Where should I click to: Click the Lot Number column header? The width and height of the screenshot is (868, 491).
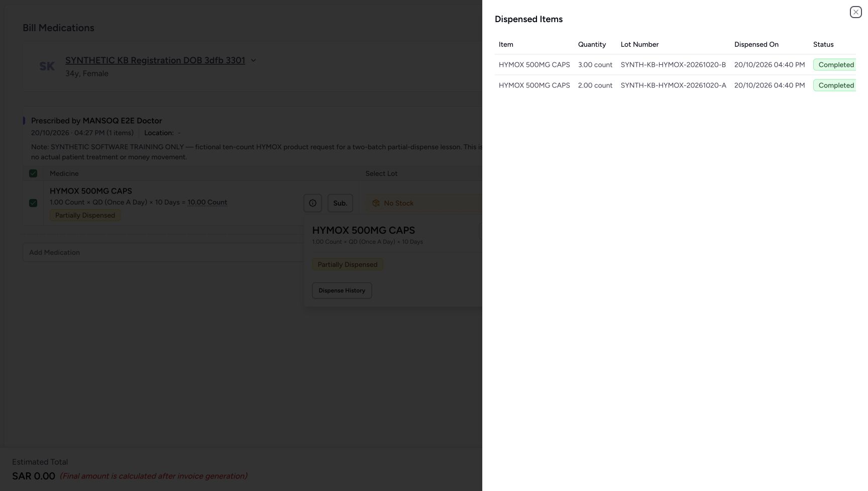639,44
